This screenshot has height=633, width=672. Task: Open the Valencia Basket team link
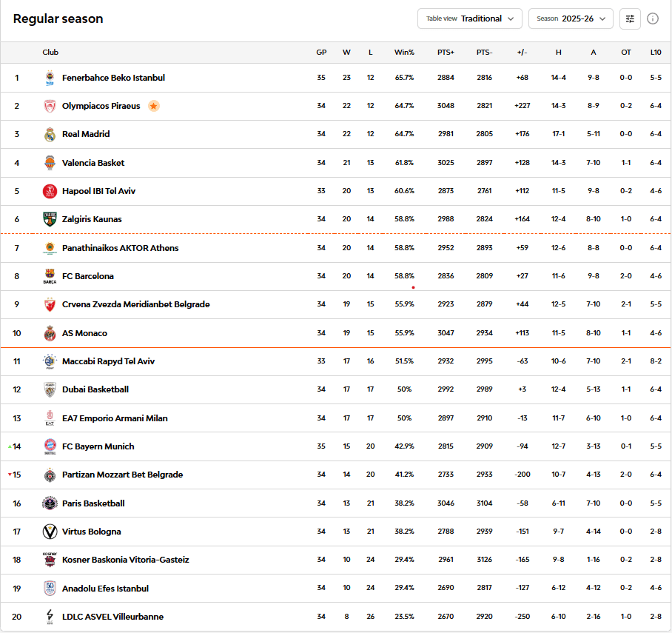pyautogui.click(x=93, y=163)
